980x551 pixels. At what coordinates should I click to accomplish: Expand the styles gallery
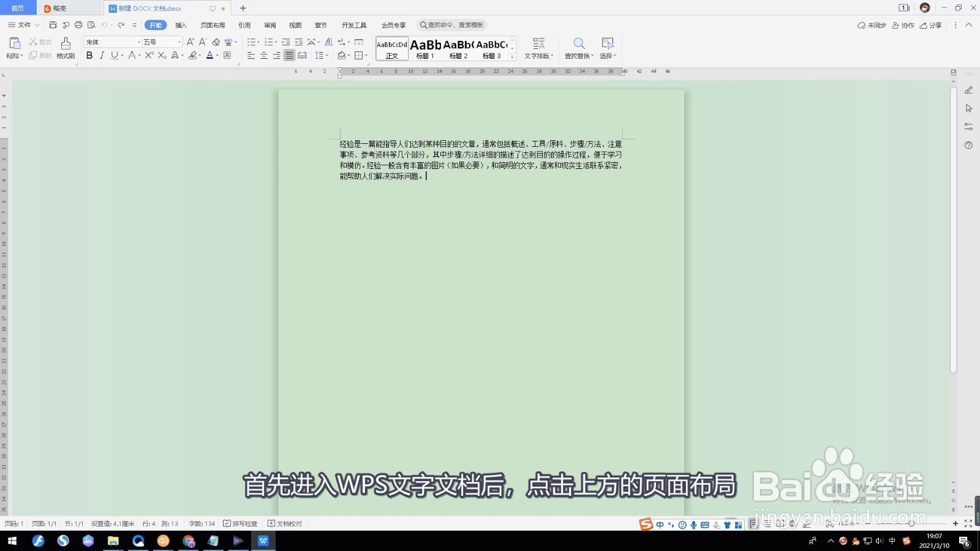click(x=512, y=57)
